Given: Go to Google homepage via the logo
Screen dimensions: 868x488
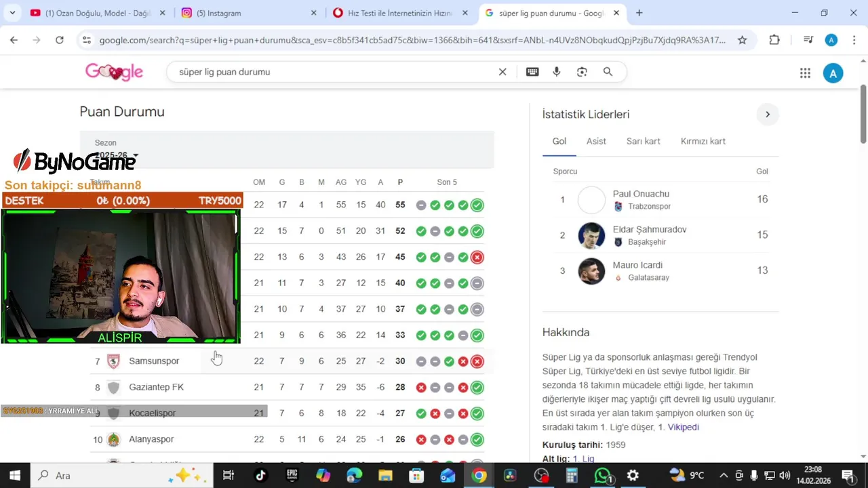Looking at the screenshot, I should coord(114,72).
